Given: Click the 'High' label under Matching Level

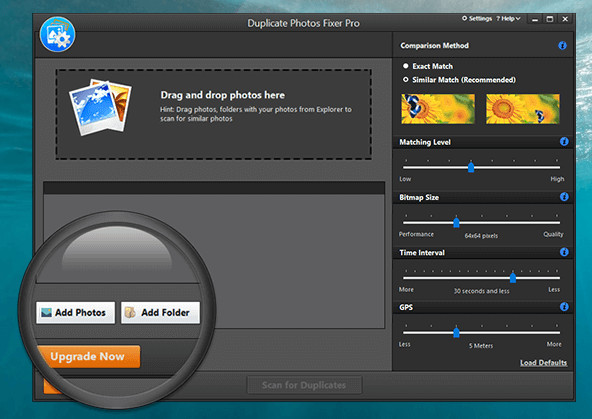Looking at the screenshot, I should (557, 179).
